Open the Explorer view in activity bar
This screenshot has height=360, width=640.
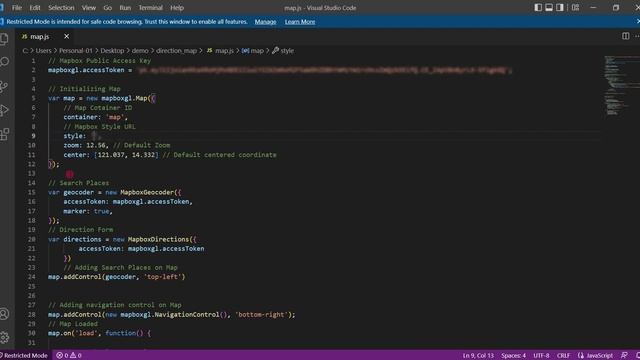point(4,39)
